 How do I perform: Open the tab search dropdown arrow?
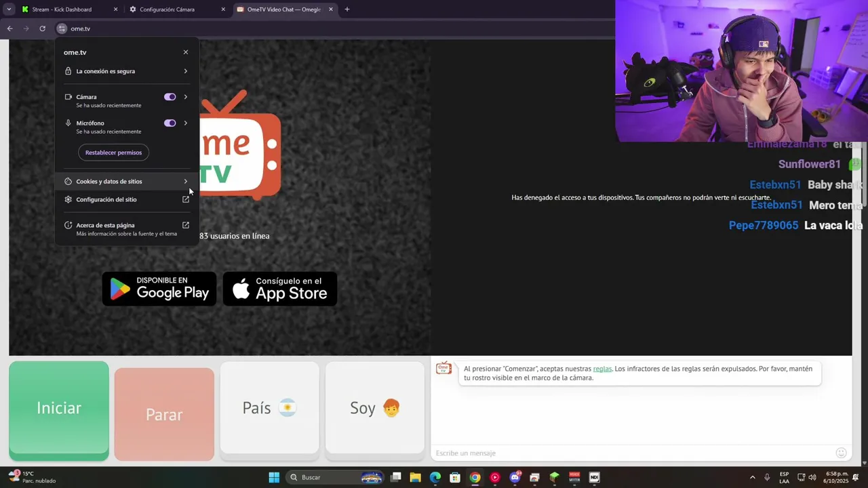coord(9,9)
